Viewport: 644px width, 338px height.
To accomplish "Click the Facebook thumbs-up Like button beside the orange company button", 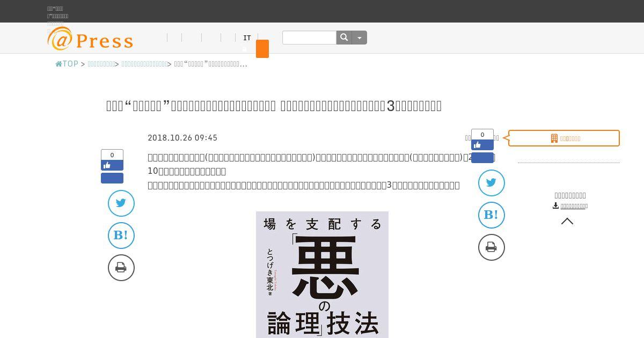I will pyautogui.click(x=482, y=145).
